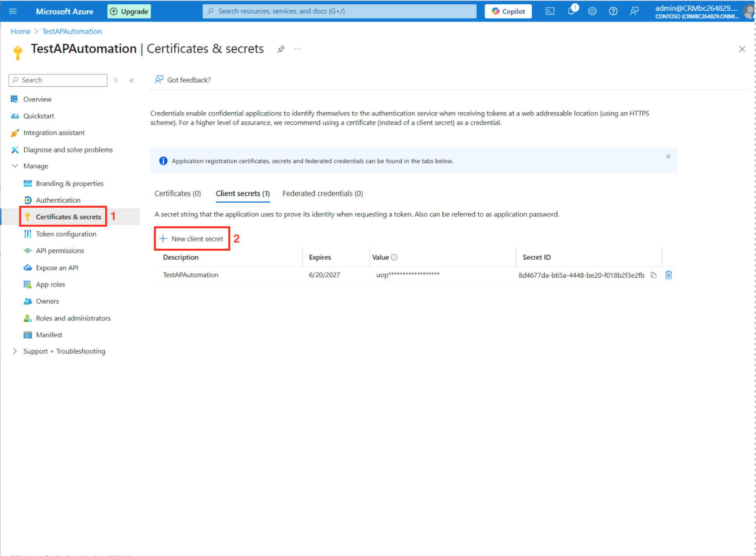Viewport: 756px width, 556px height.
Task: Open Roles and administrators
Action: 73,318
